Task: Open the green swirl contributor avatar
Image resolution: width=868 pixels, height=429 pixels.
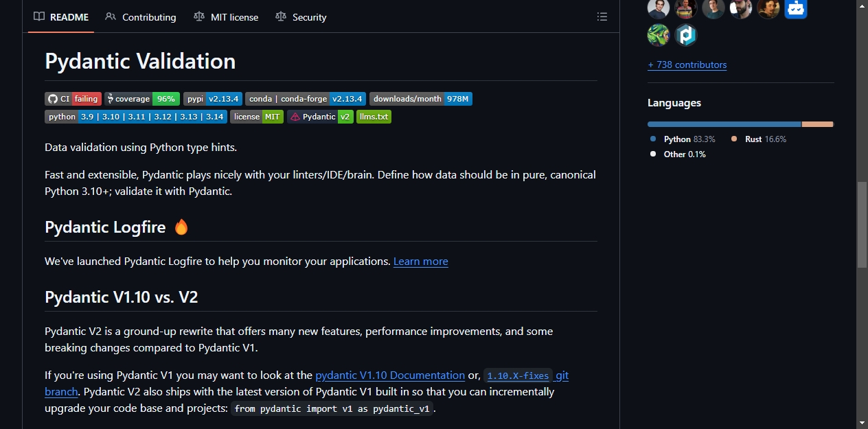Action: click(x=659, y=35)
